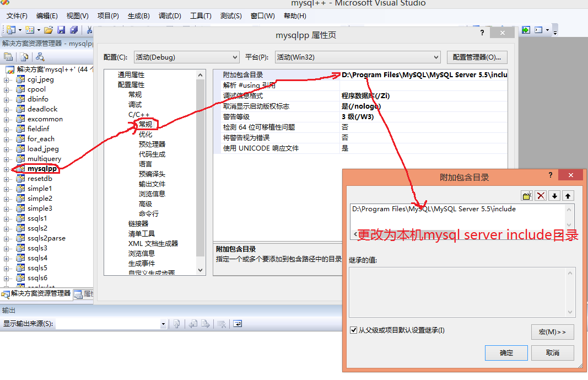588x380 pixels.
Task: Click the View Class Diagram icon
Action: [x=40, y=57]
